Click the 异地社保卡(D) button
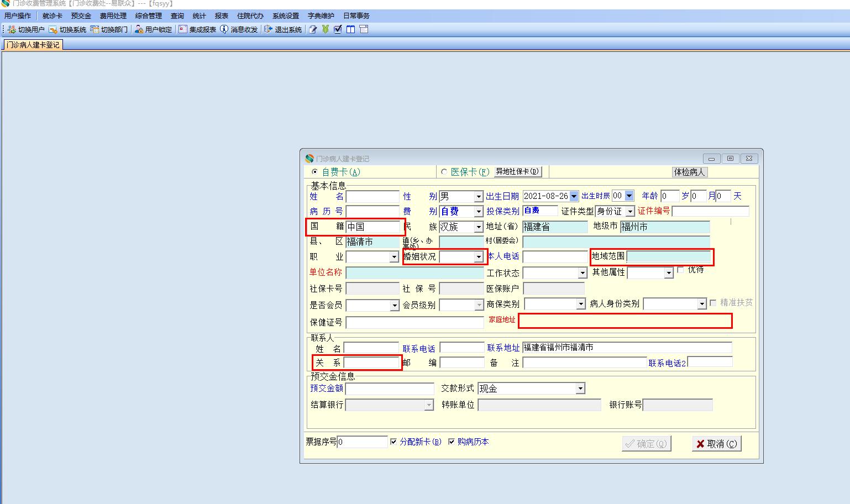This screenshot has height=504, width=850. pos(517,172)
